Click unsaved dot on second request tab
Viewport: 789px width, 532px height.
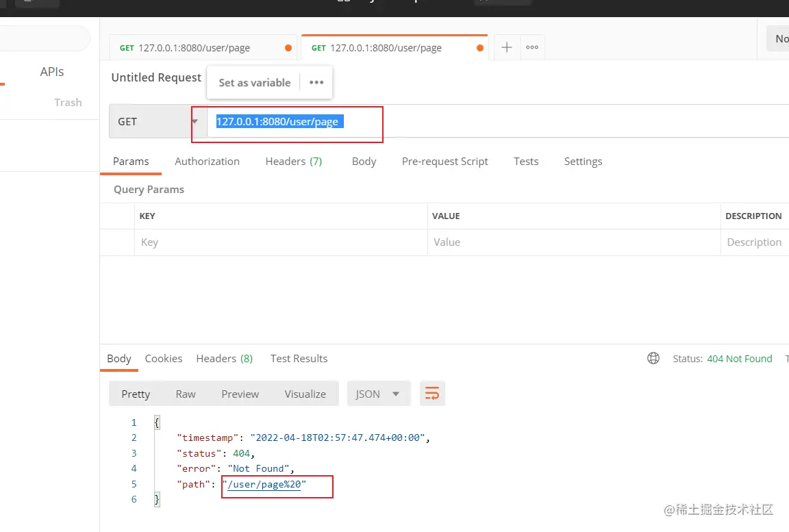pyautogui.click(x=480, y=48)
